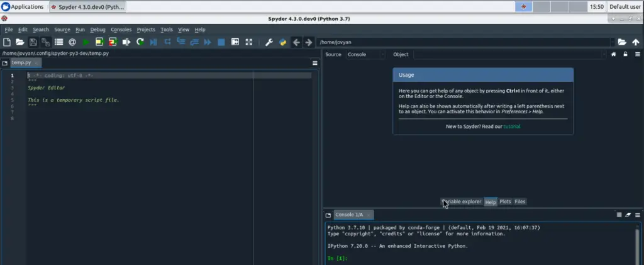Screen dimensions: 644x265
Task: Switch to the Files tab
Action: [x=520, y=201]
